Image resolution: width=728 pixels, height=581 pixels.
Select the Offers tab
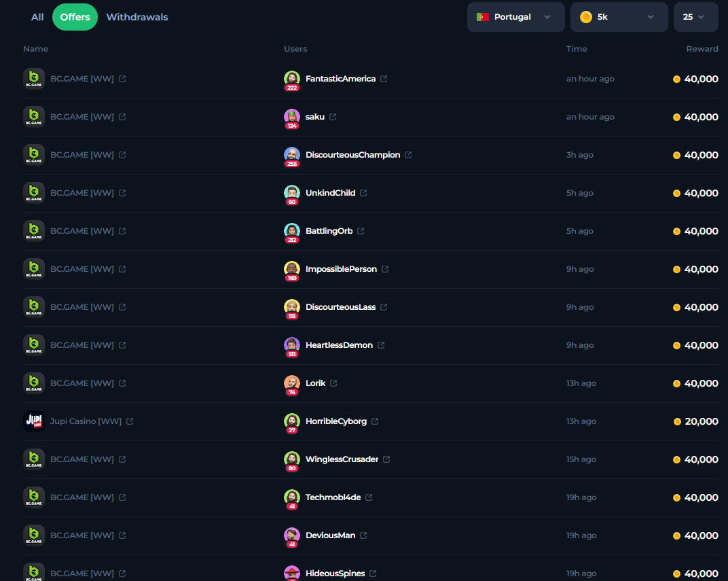(75, 17)
